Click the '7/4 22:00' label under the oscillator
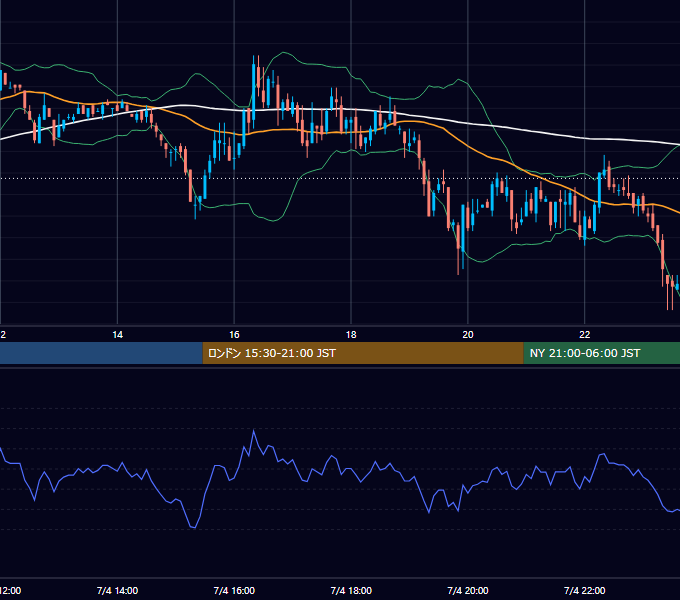The width and height of the screenshot is (680, 600). pyautogui.click(x=585, y=590)
